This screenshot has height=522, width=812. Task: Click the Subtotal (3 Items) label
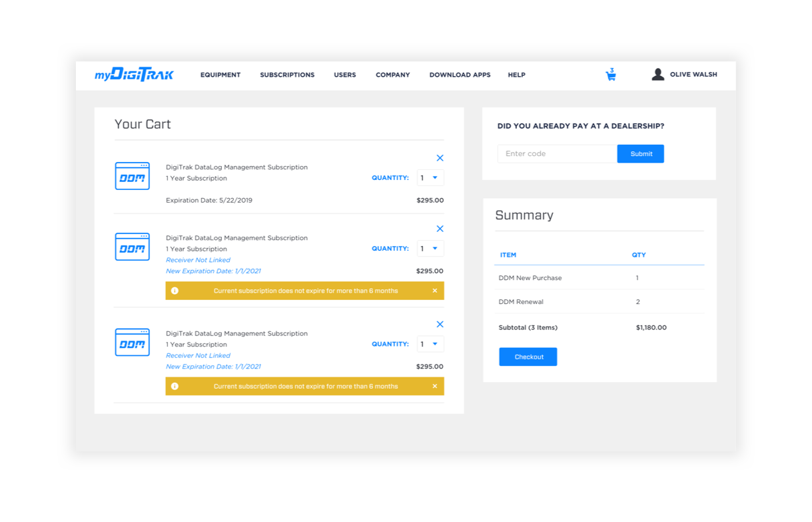(528, 327)
